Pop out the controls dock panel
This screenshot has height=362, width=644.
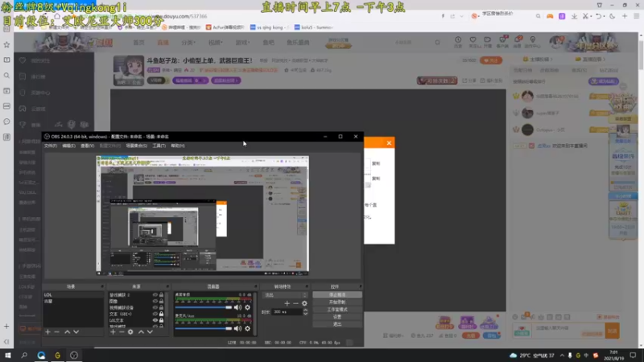click(360, 286)
